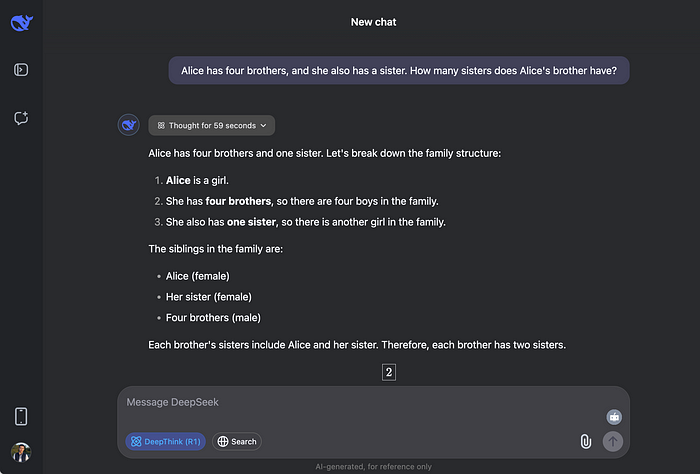Click the send arrow button
Image resolution: width=700 pixels, height=474 pixels.
[613, 441]
